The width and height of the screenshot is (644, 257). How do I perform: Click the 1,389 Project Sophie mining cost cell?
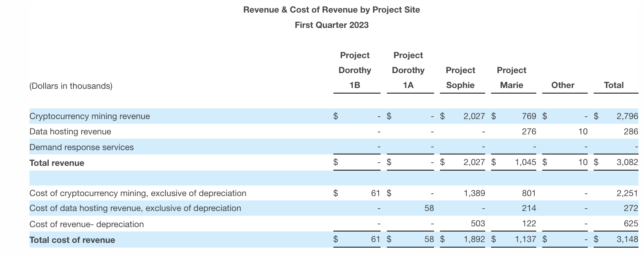click(x=474, y=193)
